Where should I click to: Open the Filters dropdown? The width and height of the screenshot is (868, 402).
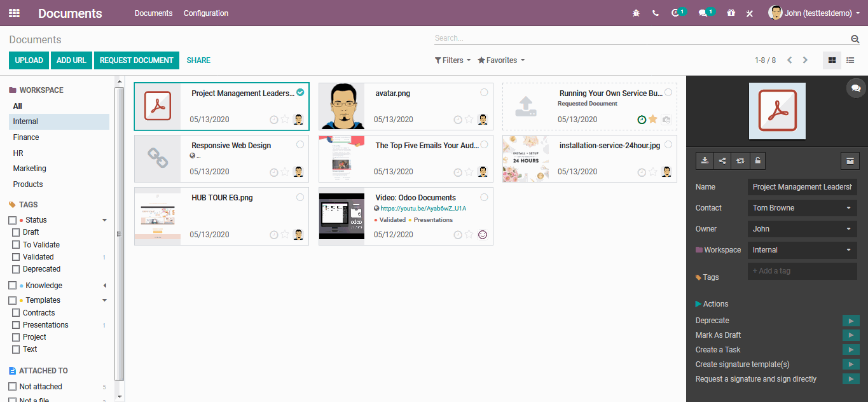[x=452, y=60]
